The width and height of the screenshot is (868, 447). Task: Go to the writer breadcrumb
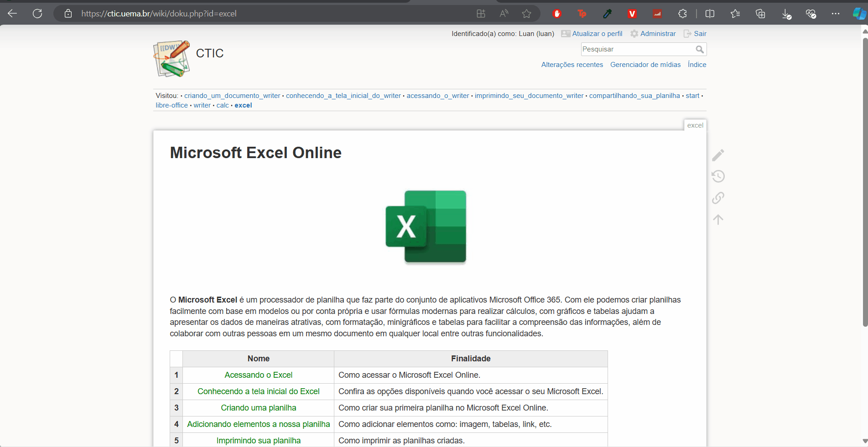click(202, 105)
